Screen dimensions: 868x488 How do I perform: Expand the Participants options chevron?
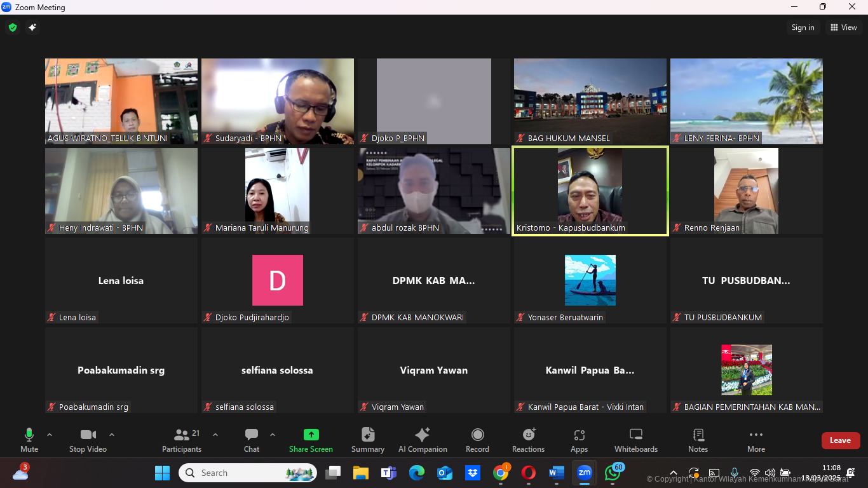click(x=215, y=436)
